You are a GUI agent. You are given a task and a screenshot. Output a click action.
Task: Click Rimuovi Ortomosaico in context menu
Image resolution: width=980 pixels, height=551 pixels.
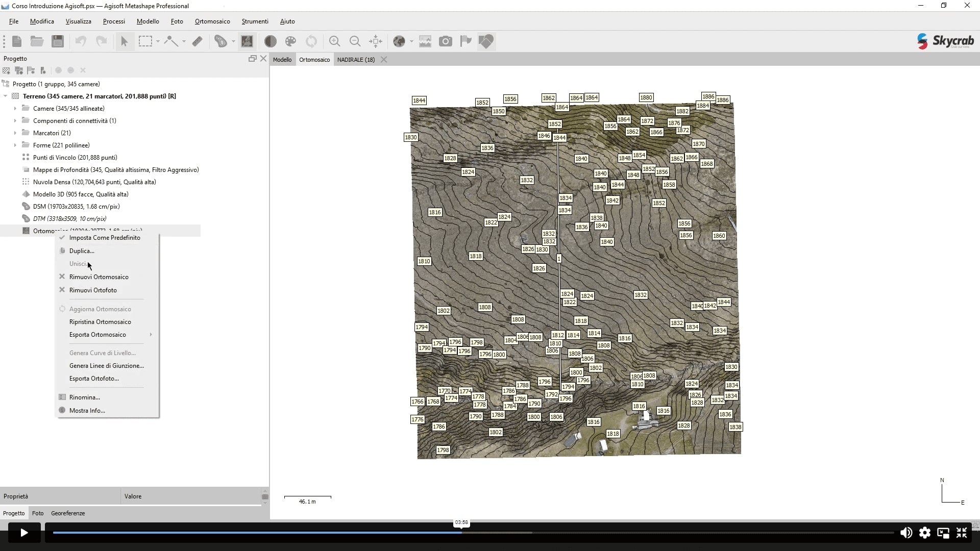tap(99, 277)
